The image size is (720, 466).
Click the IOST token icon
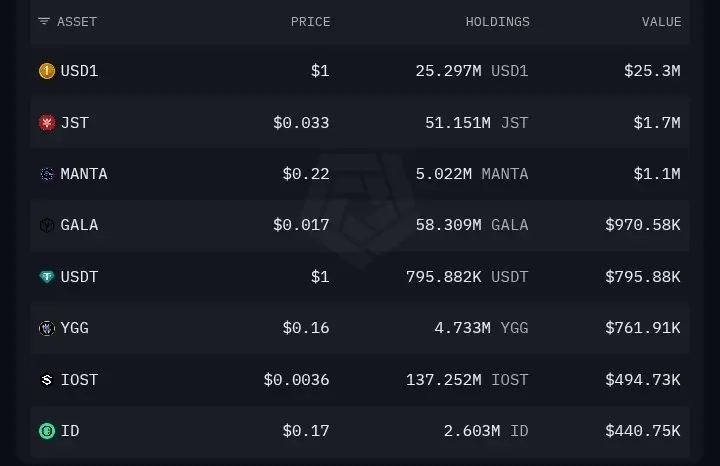tap(47, 380)
